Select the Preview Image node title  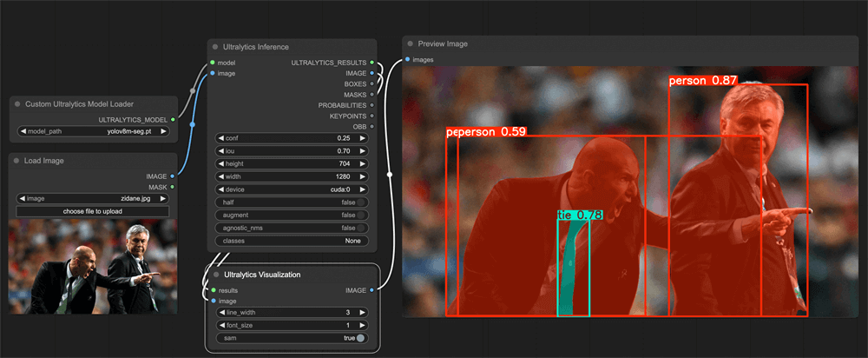click(x=443, y=43)
